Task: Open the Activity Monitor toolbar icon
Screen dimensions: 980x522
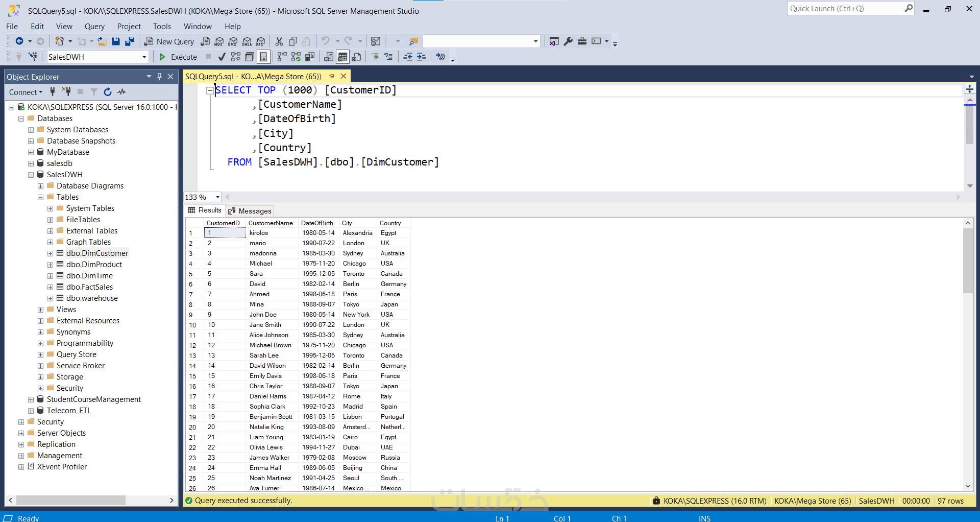Action: (376, 41)
